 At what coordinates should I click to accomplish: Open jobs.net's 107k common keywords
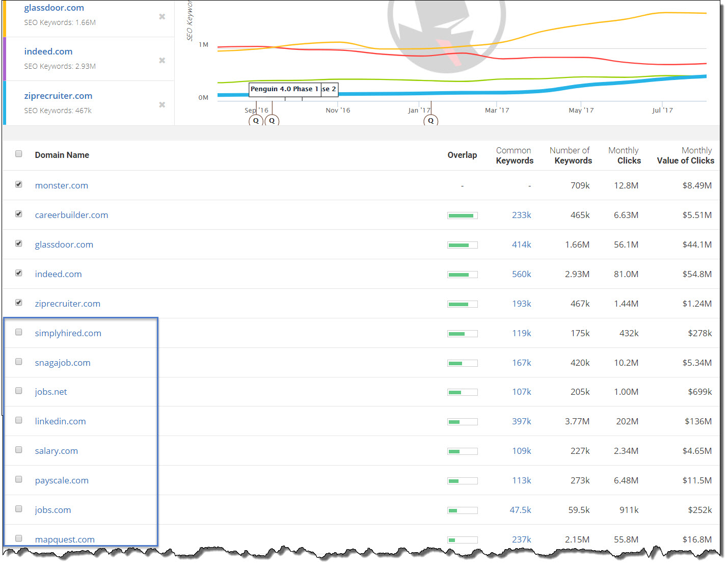(x=522, y=392)
